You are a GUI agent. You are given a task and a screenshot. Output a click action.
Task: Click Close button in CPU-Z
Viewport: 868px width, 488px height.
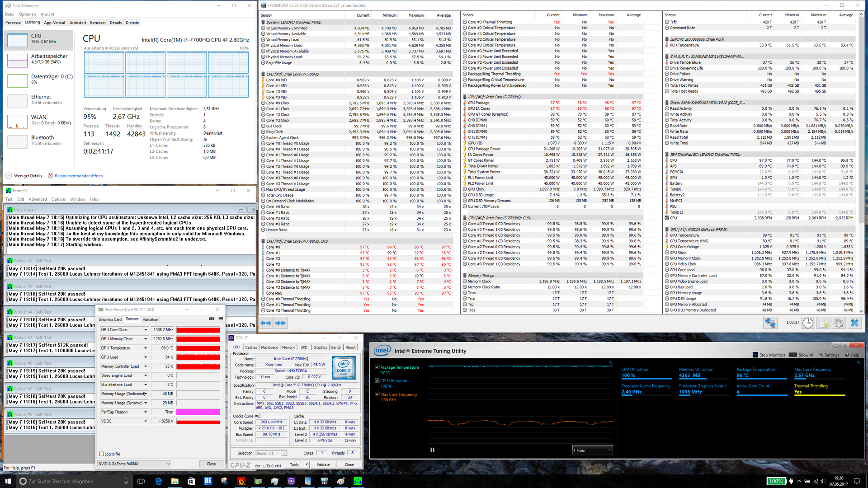point(349,465)
